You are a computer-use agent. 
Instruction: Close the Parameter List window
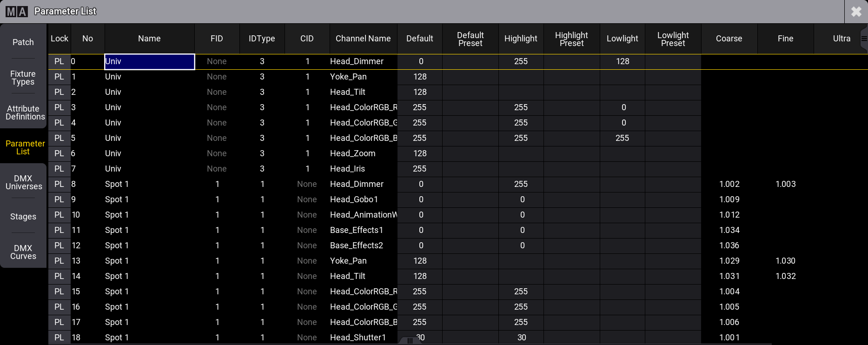click(x=856, y=12)
